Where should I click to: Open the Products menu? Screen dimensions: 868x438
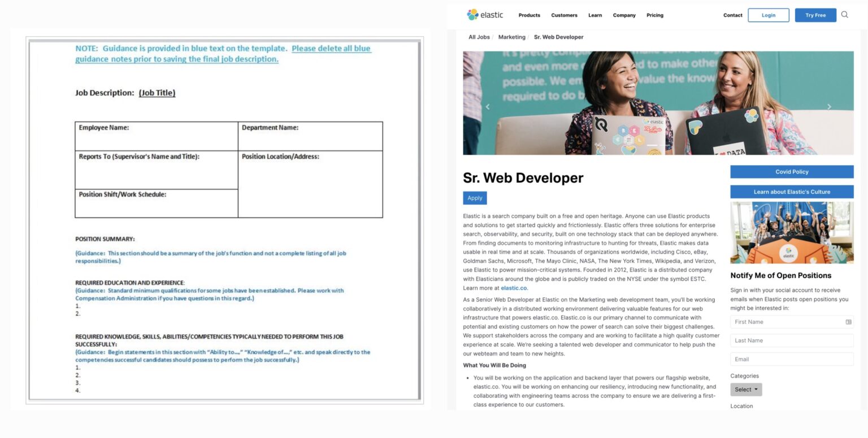529,15
